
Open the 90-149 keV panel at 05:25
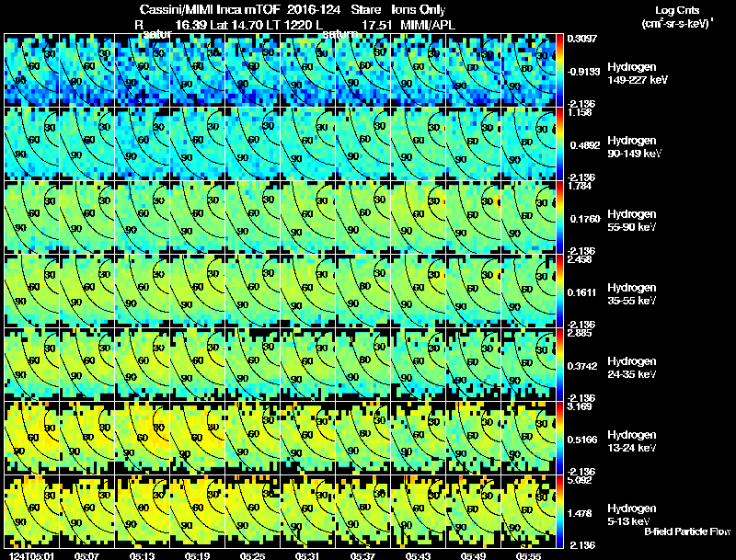tap(252, 144)
